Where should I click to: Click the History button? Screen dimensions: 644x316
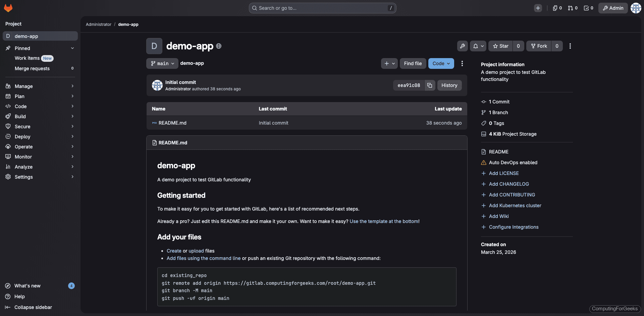pos(449,85)
